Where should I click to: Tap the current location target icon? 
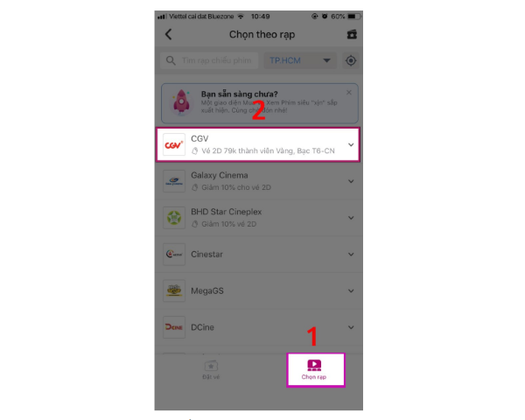[x=351, y=60]
